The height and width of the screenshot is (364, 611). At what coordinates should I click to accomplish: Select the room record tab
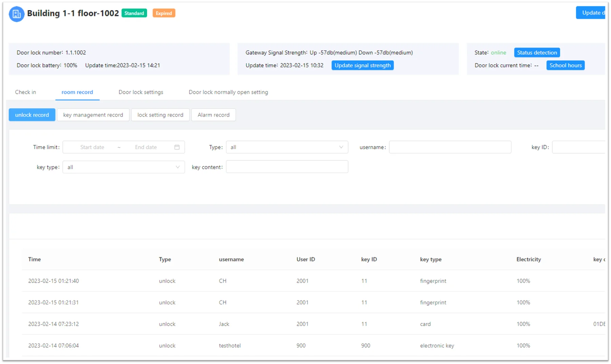77,92
